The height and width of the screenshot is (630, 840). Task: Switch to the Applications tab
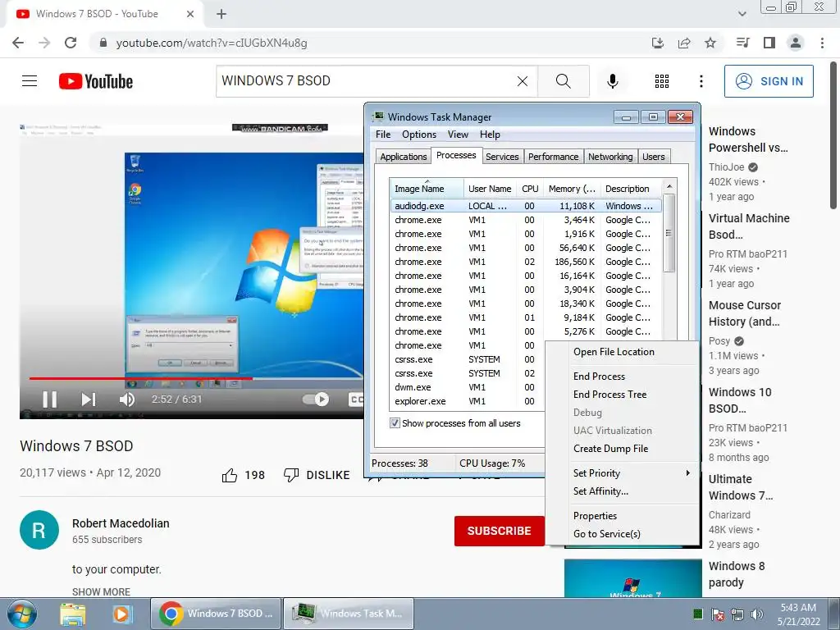pyautogui.click(x=404, y=157)
